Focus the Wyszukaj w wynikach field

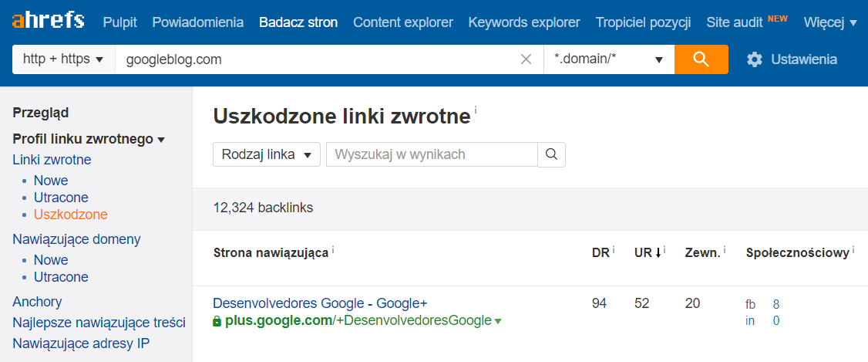(x=432, y=154)
